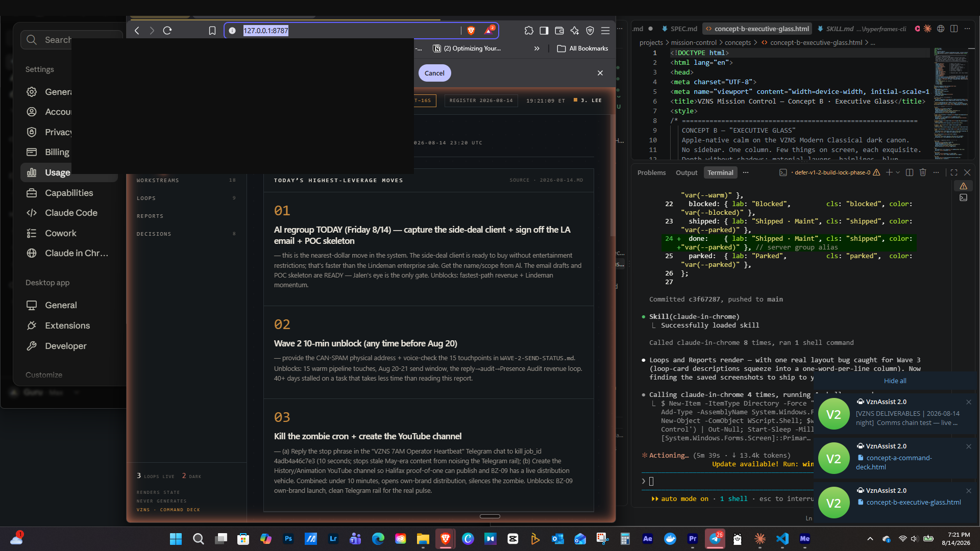The image size is (980, 551).
Task: Open terminal panel more actions ellipsis
Action: click(936, 172)
